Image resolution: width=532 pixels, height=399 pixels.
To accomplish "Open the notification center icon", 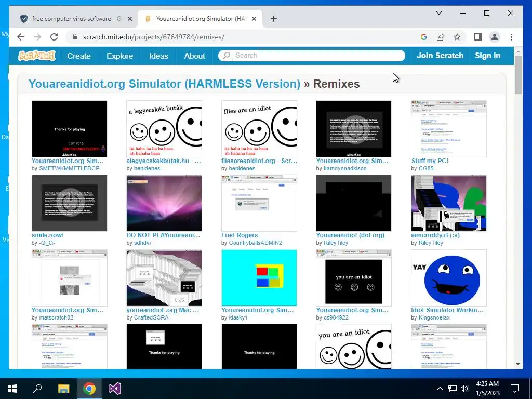I will [515, 389].
